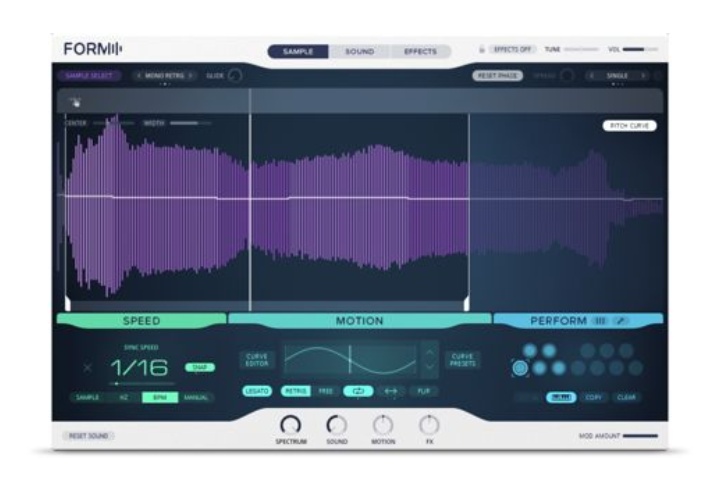The width and height of the screenshot is (719, 500).
Task: Select the PERFORM section header
Action: (558, 321)
